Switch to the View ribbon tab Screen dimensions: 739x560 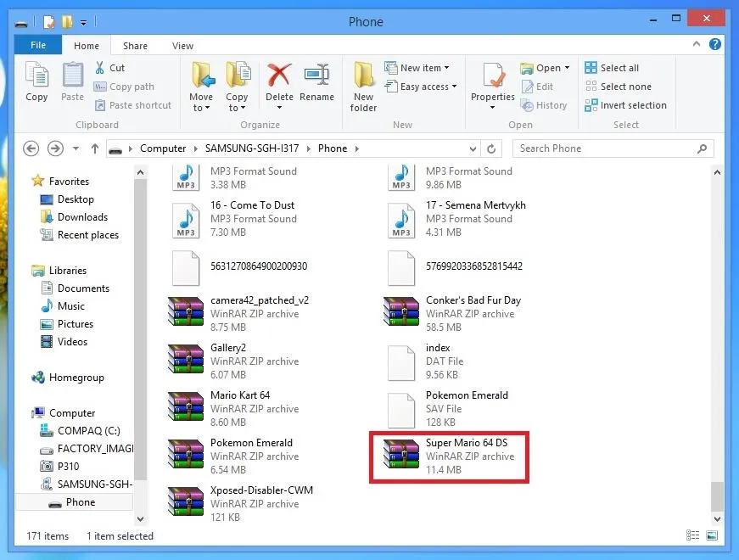[x=182, y=46]
